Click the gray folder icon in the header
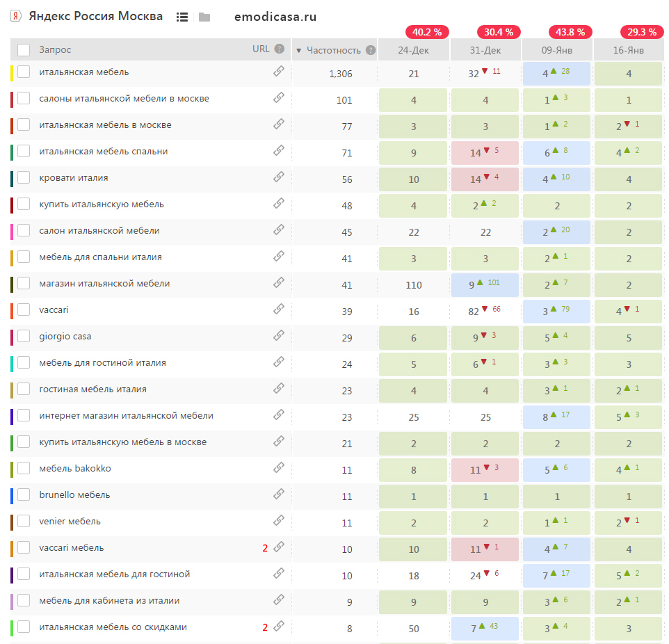This screenshot has width=669, height=644. 204,17
